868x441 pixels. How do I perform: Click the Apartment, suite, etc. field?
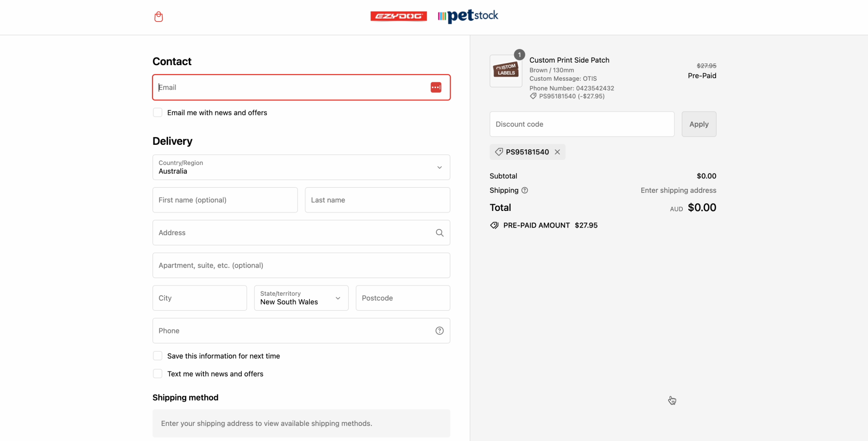[x=301, y=265]
